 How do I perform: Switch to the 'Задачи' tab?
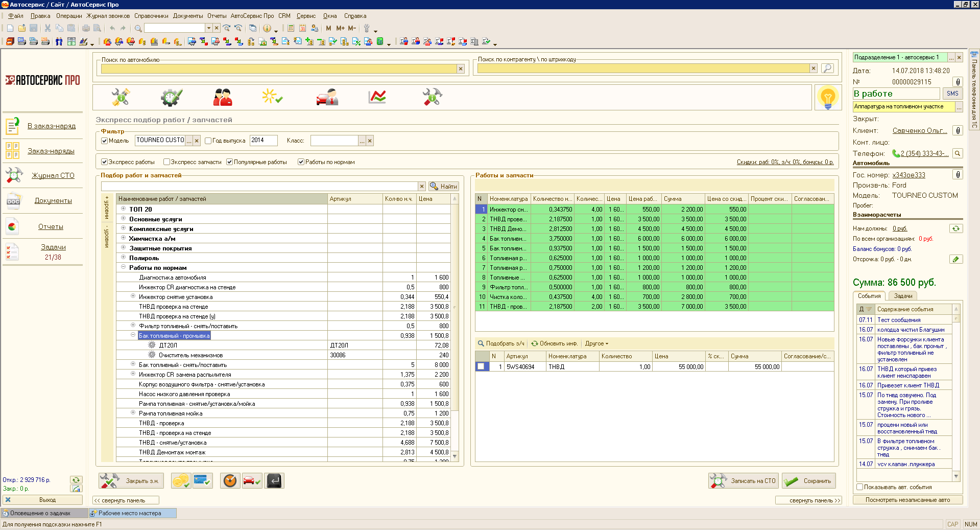(x=902, y=296)
